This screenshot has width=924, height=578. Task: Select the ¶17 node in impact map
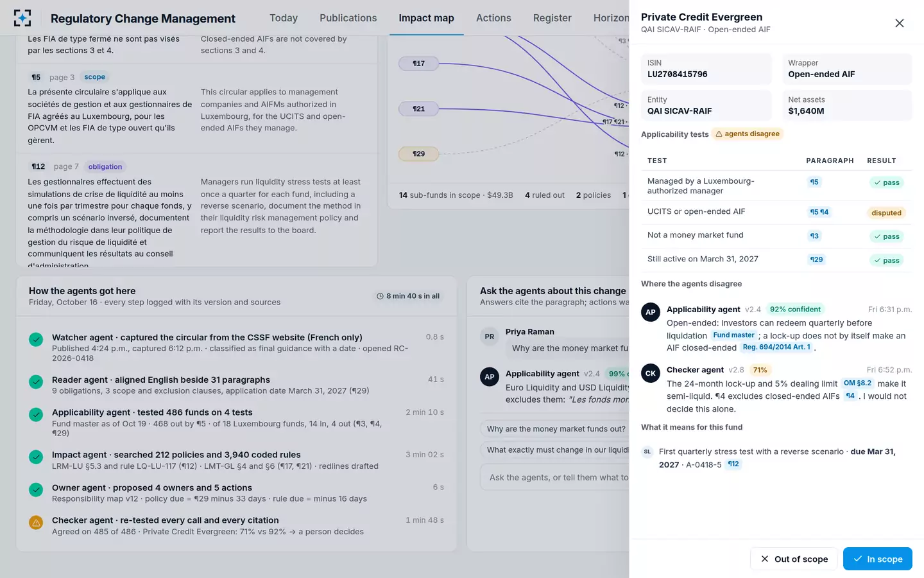(x=418, y=64)
